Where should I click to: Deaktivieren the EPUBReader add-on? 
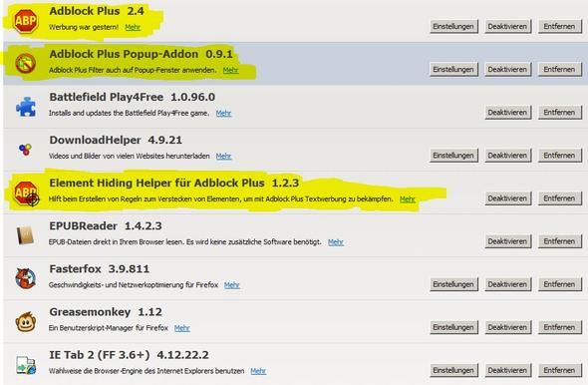507,241
